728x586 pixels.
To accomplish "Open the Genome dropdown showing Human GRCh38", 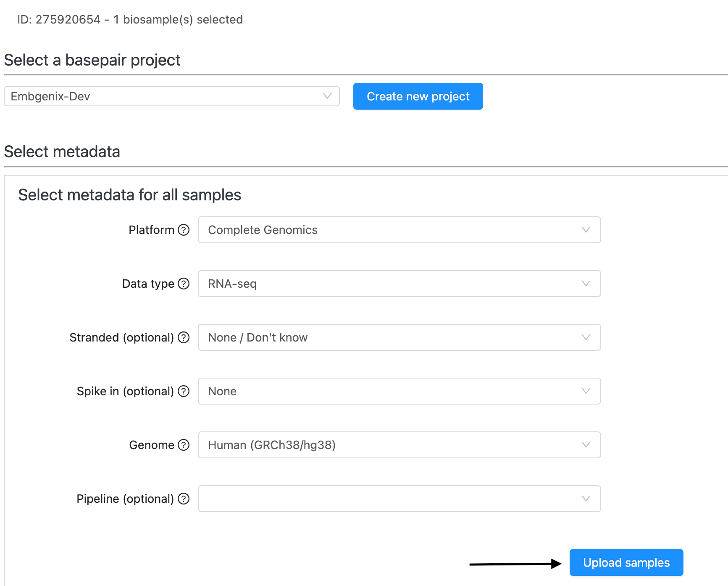I will click(x=399, y=445).
